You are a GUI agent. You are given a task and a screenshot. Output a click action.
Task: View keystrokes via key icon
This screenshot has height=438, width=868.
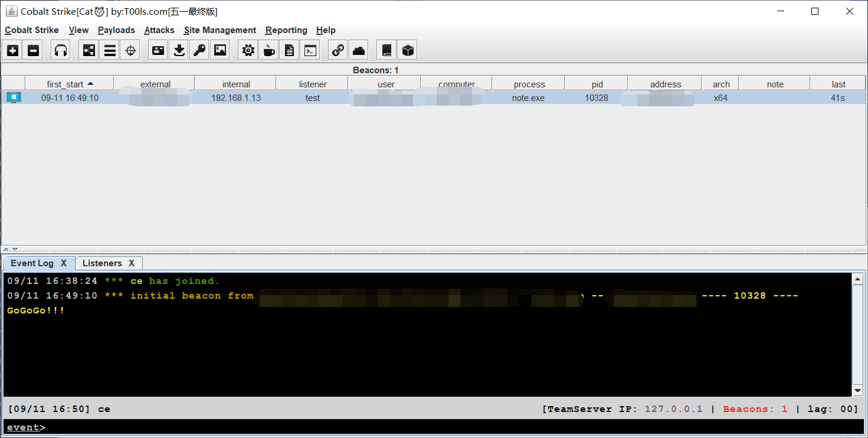199,51
